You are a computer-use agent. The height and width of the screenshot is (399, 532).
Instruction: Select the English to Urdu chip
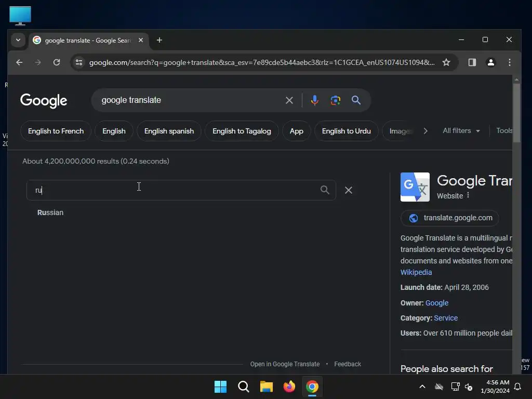[x=347, y=131]
